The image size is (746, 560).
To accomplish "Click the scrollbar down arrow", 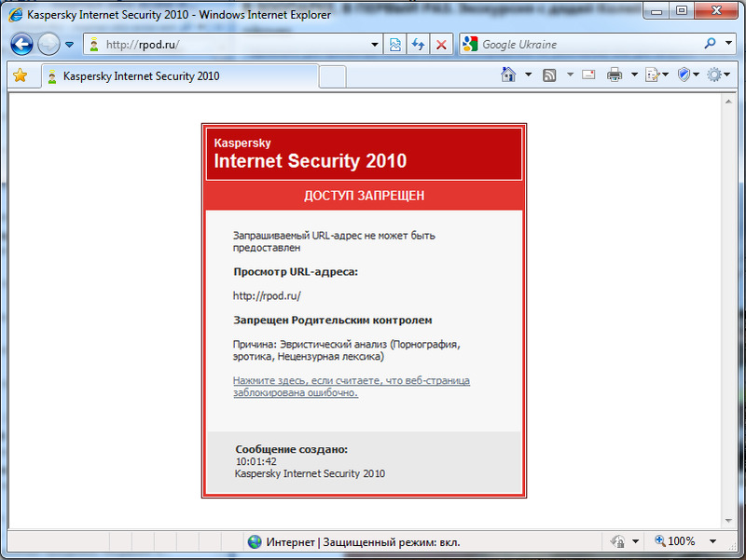I will pos(728,521).
